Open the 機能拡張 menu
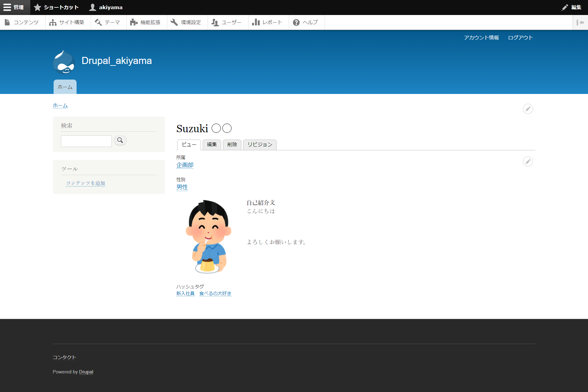 point(146,22)
